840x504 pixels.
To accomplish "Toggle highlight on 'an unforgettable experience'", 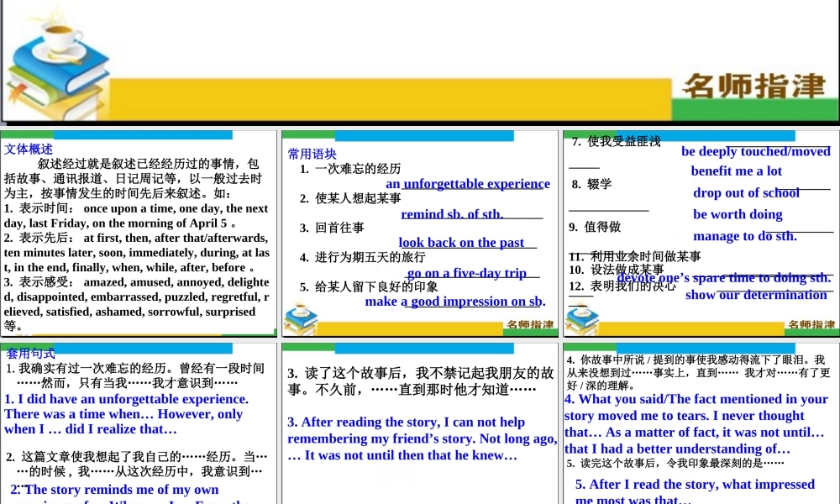I will click(468, 183).
